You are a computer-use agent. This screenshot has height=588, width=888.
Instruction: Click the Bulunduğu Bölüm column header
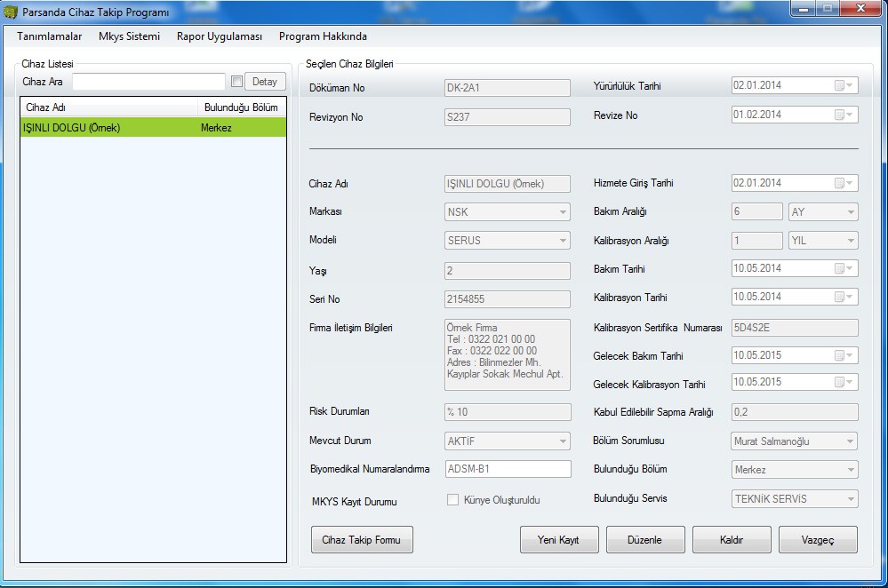click(241, 107)
